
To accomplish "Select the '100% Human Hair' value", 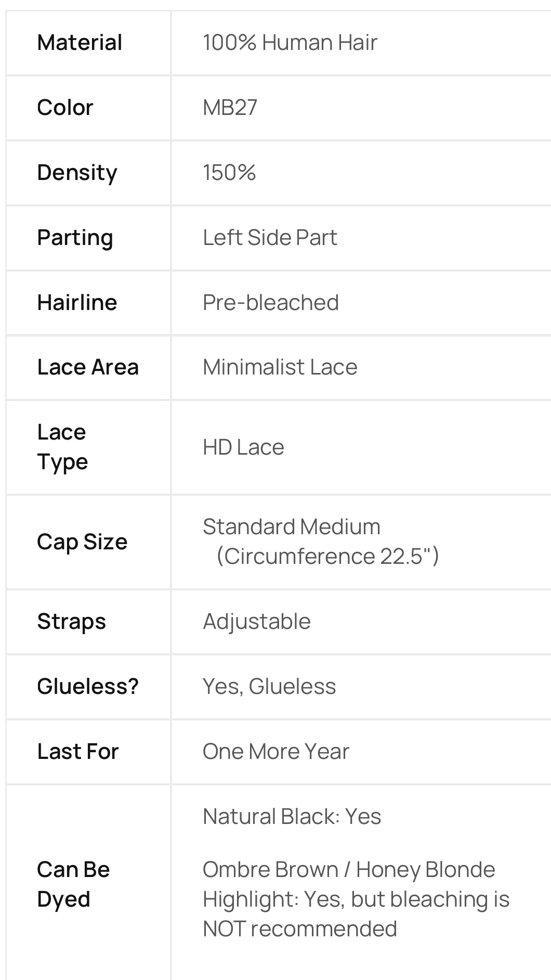I will (290, 43).
